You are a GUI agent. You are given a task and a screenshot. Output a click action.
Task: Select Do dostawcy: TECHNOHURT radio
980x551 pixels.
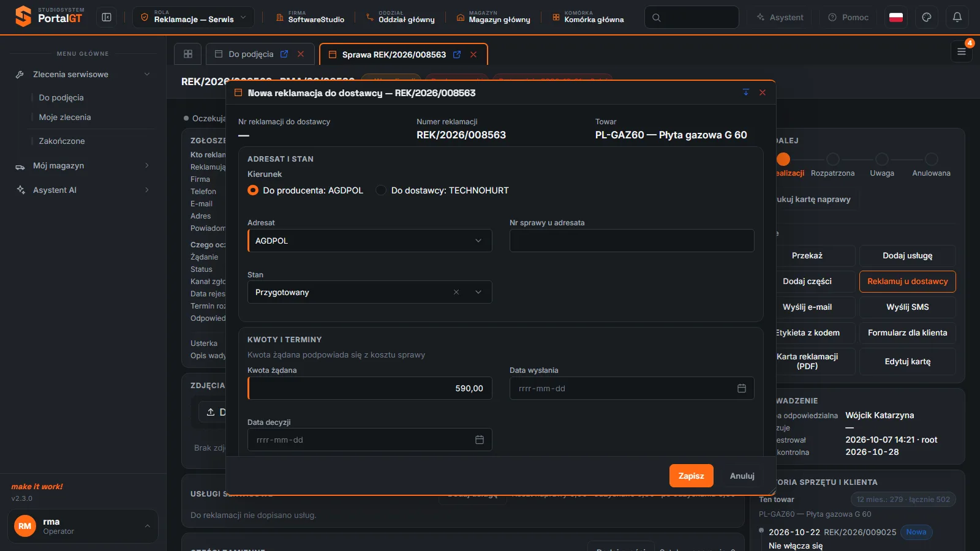381,190
